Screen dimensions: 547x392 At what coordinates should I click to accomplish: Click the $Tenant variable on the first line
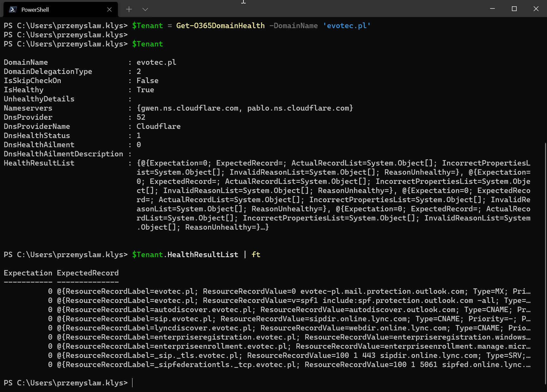tap(147, 26)
